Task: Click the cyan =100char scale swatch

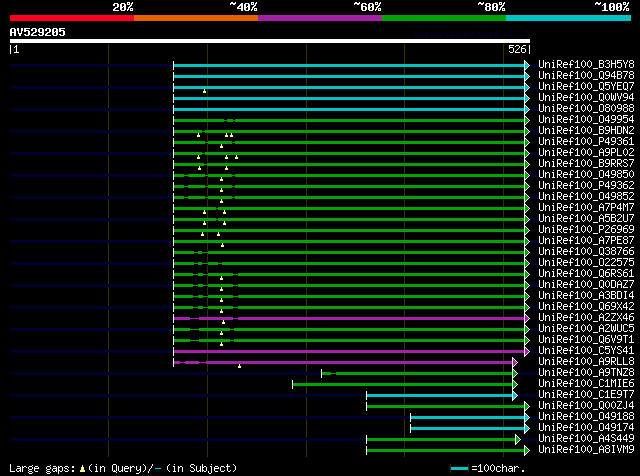Action: pos(460,468)
